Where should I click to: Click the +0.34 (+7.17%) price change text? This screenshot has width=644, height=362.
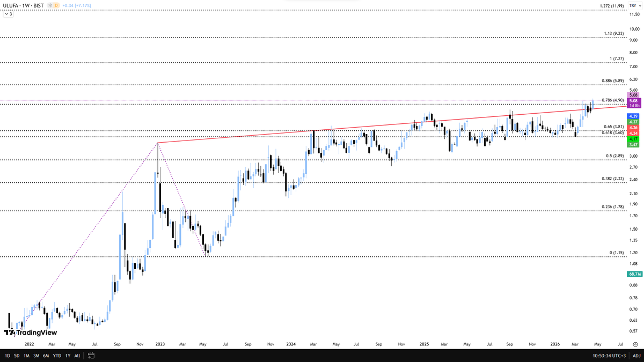tap(78, 5)
